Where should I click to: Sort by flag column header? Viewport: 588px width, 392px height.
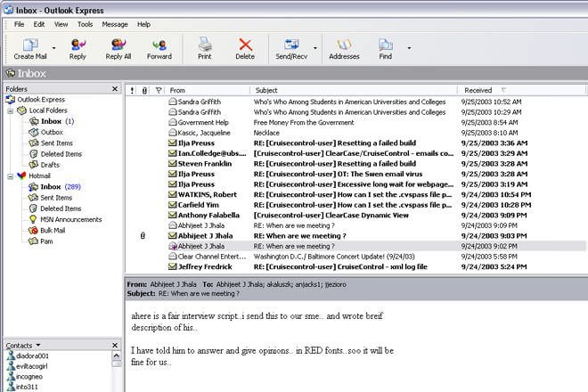159,90
